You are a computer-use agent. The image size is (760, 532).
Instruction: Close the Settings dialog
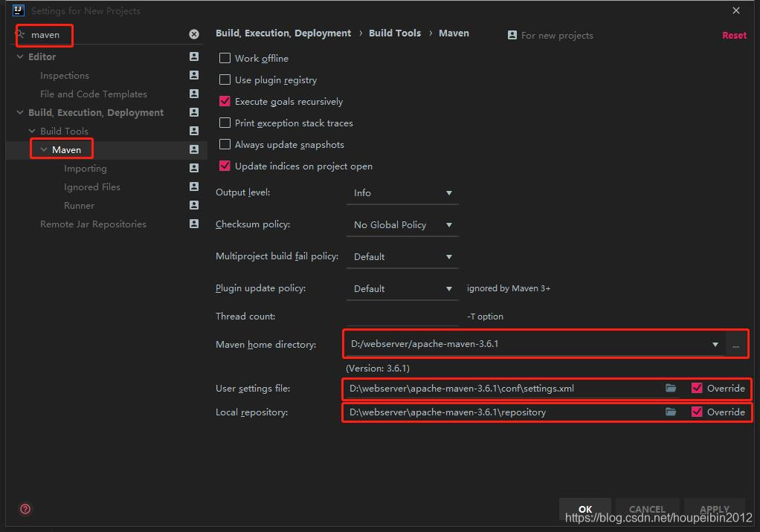click(735, 10)
